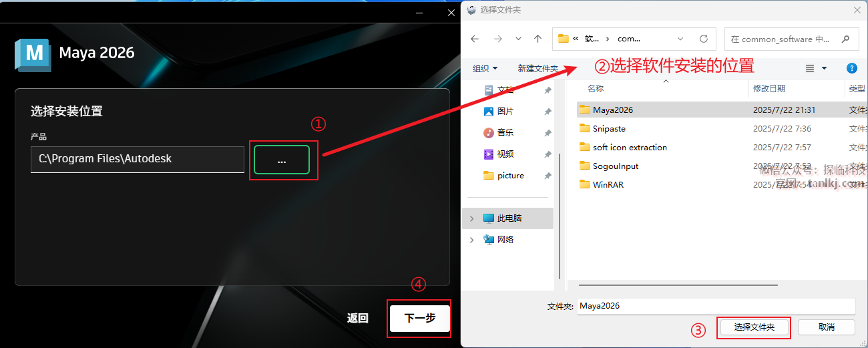Screen dimensions: 868x348
Task: Click date 2025/7/22 7:36 of Snipaste
Action: point(782,128)
